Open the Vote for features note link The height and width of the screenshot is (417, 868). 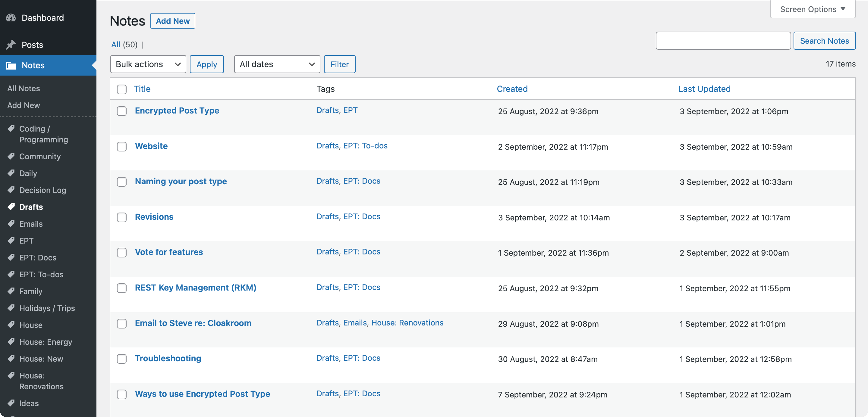point(169,252)
